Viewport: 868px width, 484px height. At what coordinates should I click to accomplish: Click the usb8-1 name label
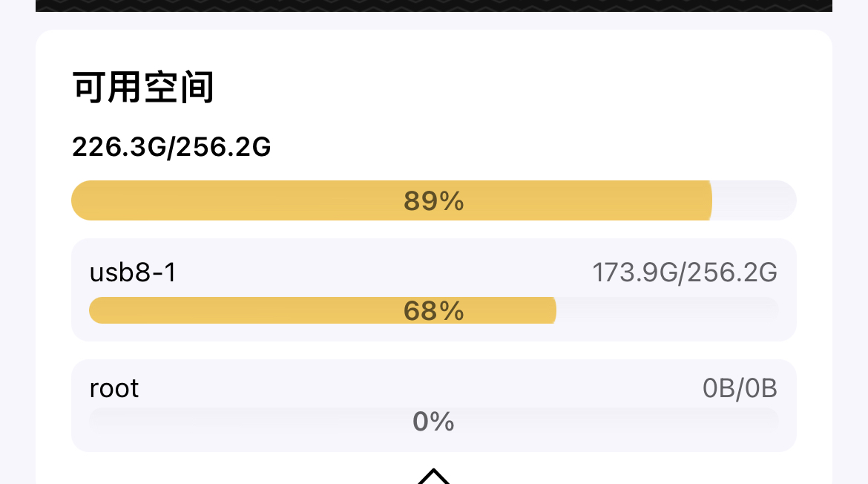(x=132, y=272)
